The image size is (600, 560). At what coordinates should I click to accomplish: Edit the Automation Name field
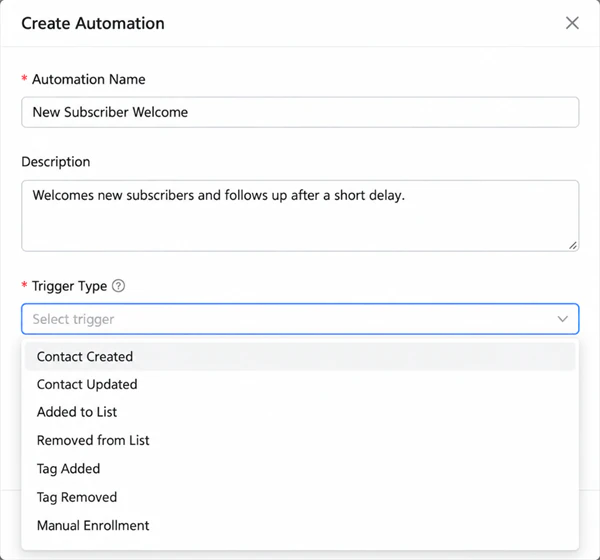[300, 112]
